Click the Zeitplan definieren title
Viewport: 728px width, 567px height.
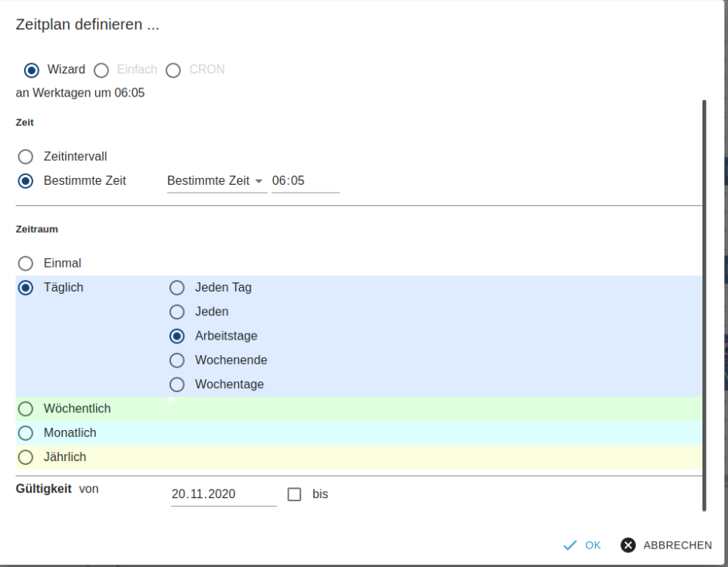(87, 24)
